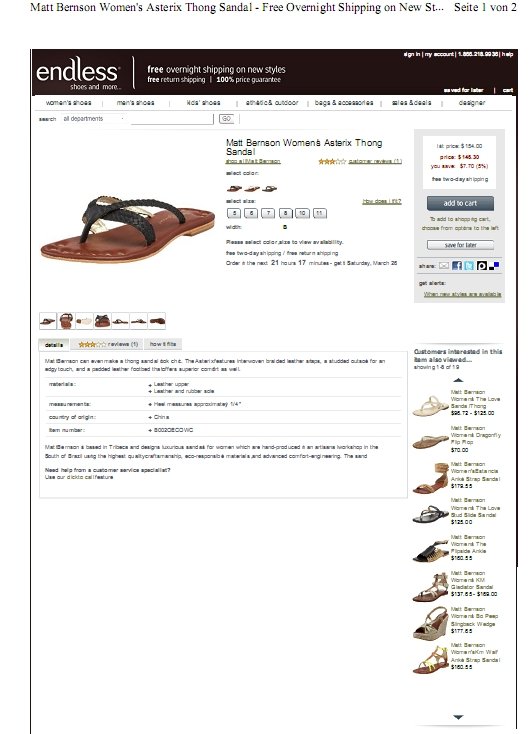
Task: Select size 5 box
Action: point(234,213)
